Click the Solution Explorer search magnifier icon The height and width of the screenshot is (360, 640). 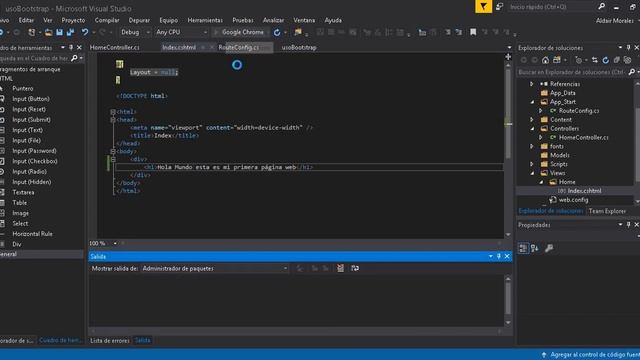click(x=632, y=72)
